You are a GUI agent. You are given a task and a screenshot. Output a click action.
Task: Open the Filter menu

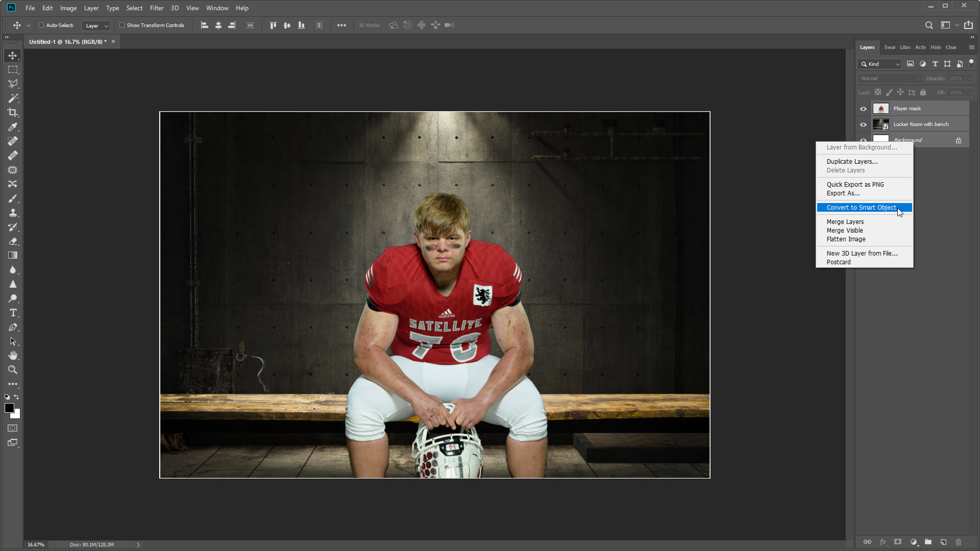pyautogui.click(x=156, y=8)
